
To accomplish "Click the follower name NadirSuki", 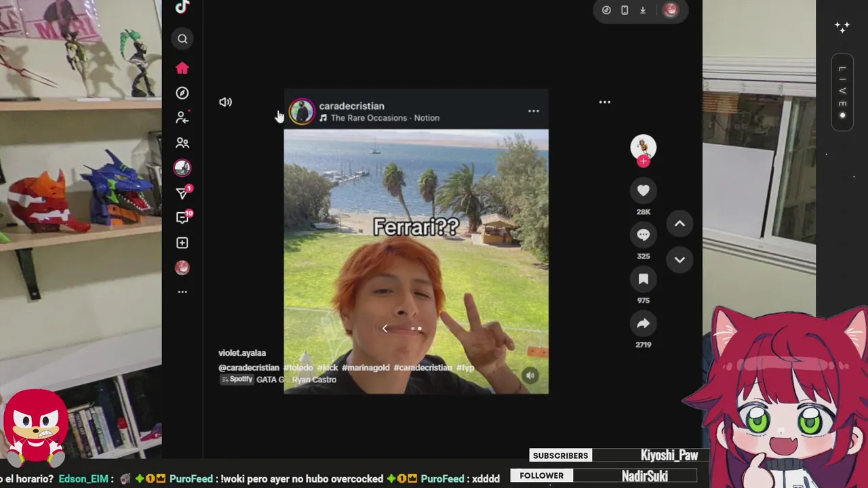I will pos(644,476).
